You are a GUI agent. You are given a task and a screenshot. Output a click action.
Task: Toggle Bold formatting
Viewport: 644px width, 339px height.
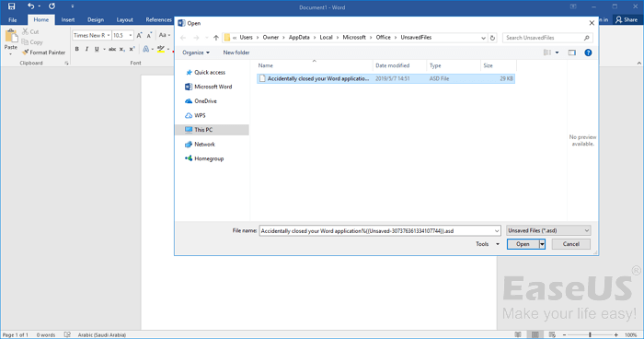pyautogui.click(x=76, y=49)
